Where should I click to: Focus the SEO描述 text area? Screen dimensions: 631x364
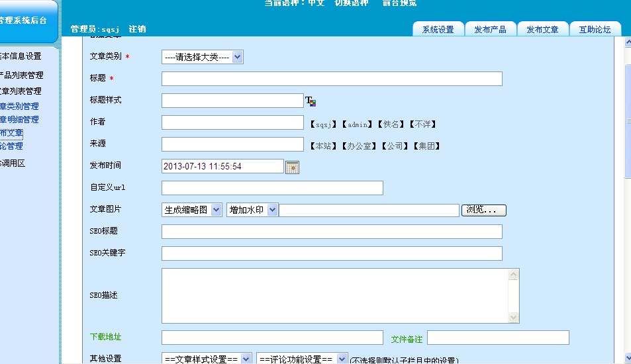click(x=334, y=295)
